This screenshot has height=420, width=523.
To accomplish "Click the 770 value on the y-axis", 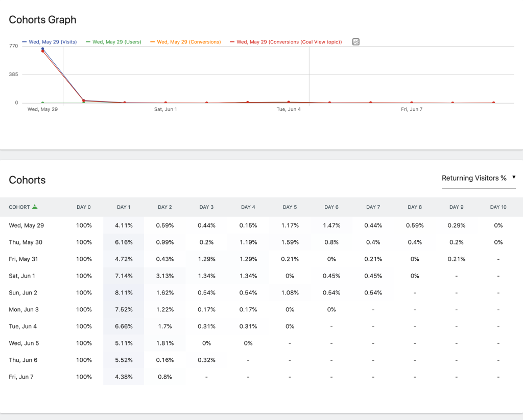I will pos(13,45).
